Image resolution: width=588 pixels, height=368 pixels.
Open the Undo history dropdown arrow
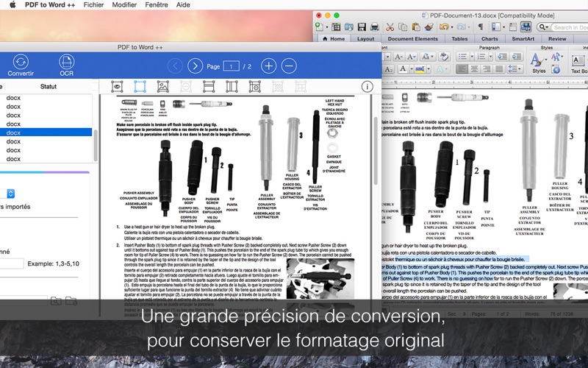[x=452, y=27]
